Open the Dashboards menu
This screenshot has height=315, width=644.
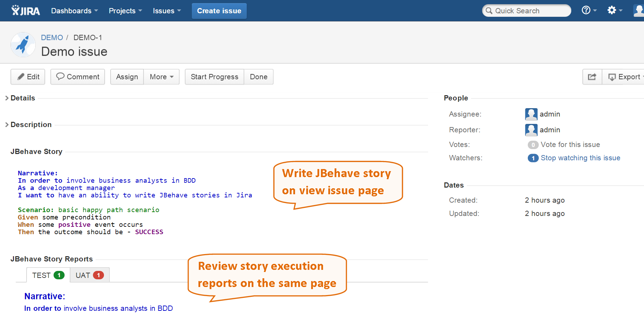pyautogui.click(x=74, y=11)
